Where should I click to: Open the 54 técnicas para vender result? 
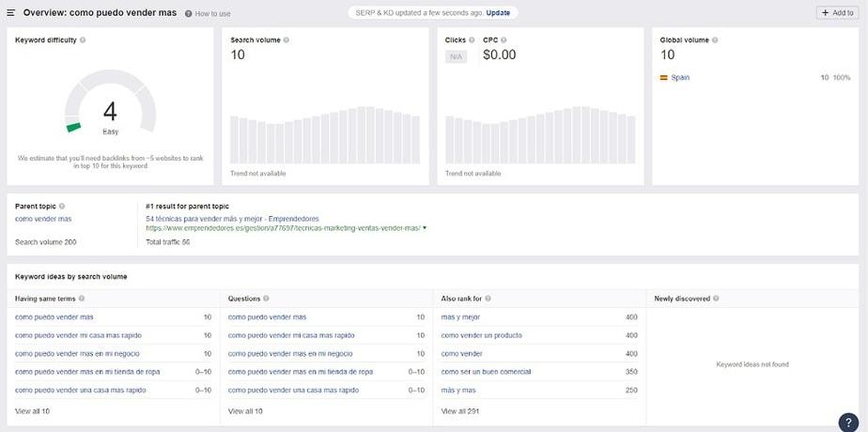click(232, 219)
